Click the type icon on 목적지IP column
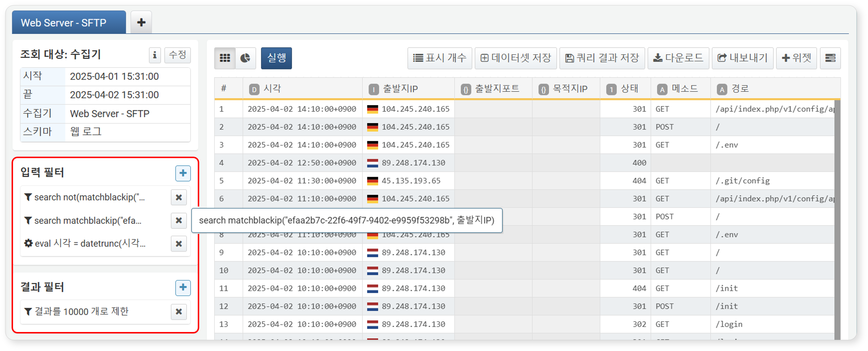The height and width of the screenshot is (351, 868). click(543, 89)
